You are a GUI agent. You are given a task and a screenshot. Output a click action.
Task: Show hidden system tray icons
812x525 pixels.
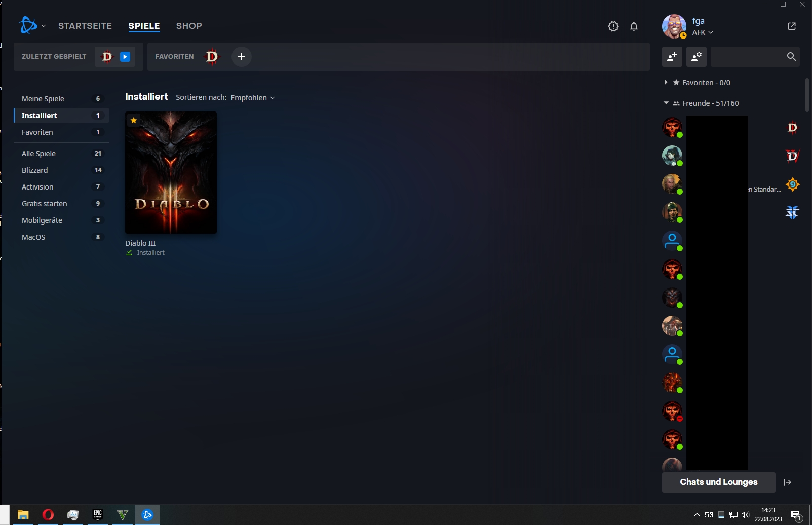click(x=697, y=515)
